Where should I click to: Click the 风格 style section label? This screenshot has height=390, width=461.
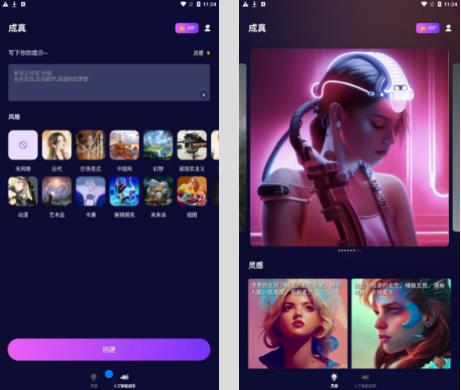(x=14, y=117)
